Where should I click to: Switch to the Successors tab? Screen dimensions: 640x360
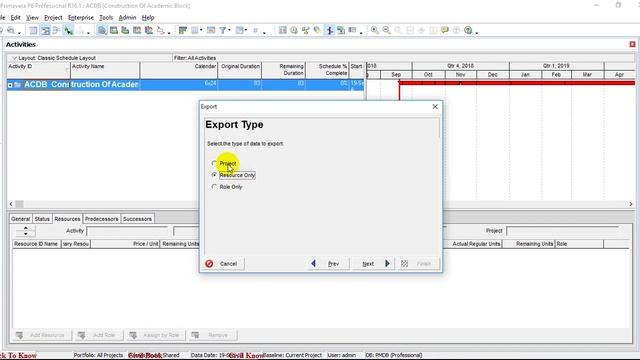click(138, 219)
